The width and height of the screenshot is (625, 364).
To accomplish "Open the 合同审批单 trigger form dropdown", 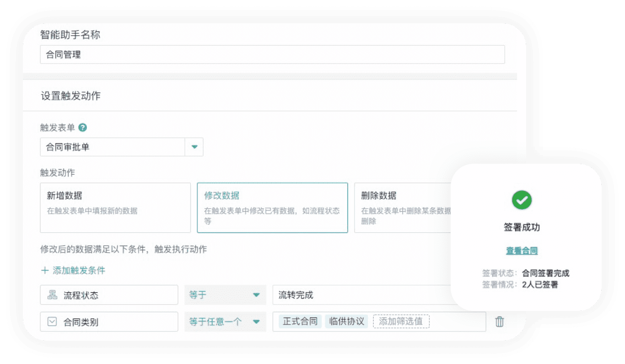I will pyautogui.click(x=194, y=147).
